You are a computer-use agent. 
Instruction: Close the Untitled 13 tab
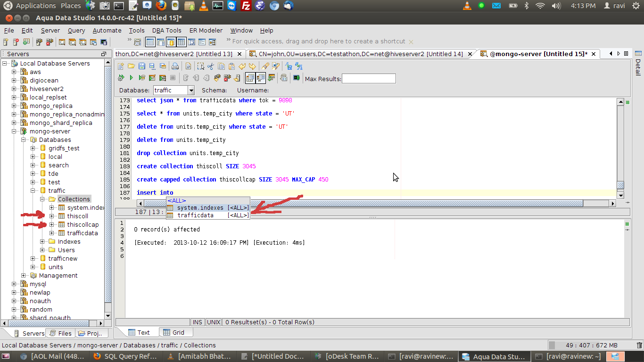[x=239, y=54]
